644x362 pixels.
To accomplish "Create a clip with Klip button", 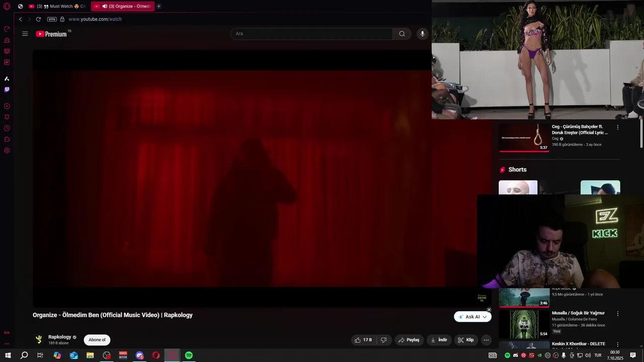I will click(x=466, y=340).
